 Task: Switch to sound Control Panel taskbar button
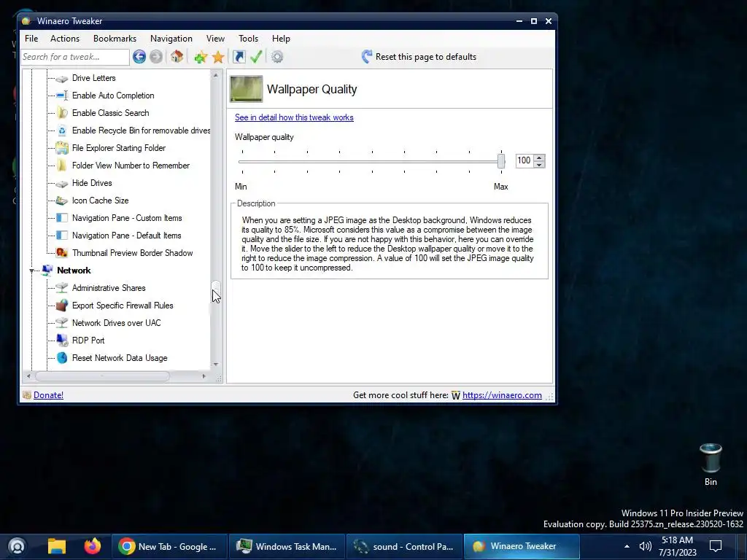pyautogui.click(x=404, y=546)
